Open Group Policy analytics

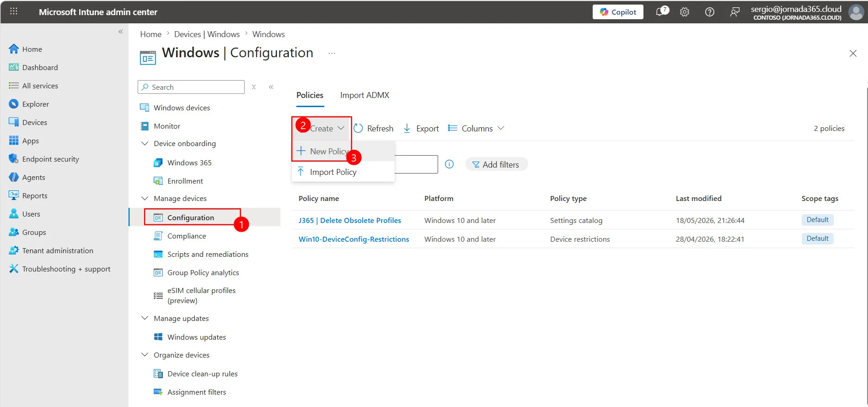pyautogui.click(x=203, y=272)
